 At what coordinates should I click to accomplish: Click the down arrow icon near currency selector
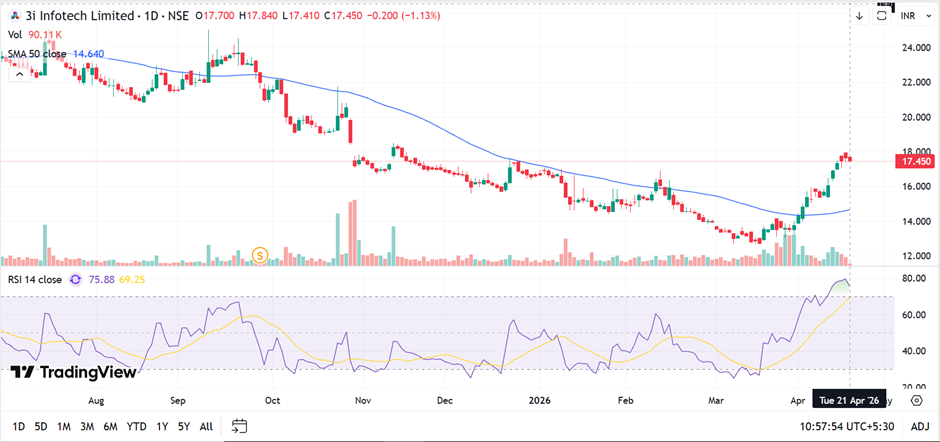(x=859, y=15)
